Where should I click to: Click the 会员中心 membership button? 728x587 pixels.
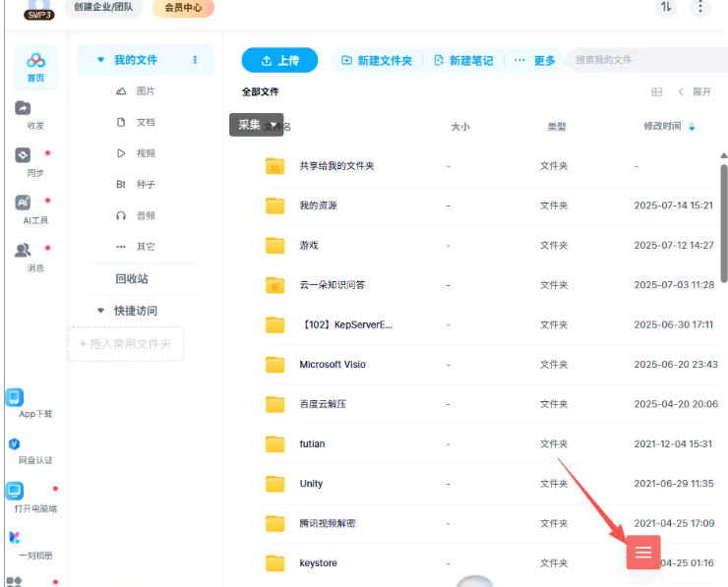pyautogui.click(x=183, y=8)
